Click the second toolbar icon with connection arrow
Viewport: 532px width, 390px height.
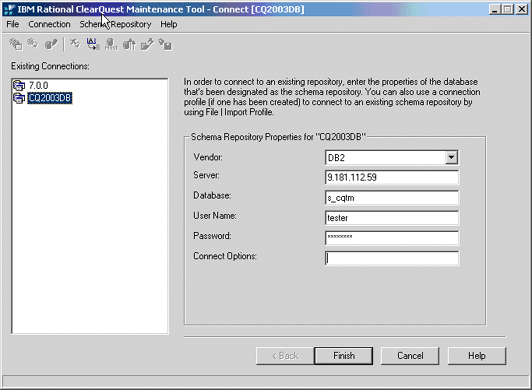tap(33, 43)
